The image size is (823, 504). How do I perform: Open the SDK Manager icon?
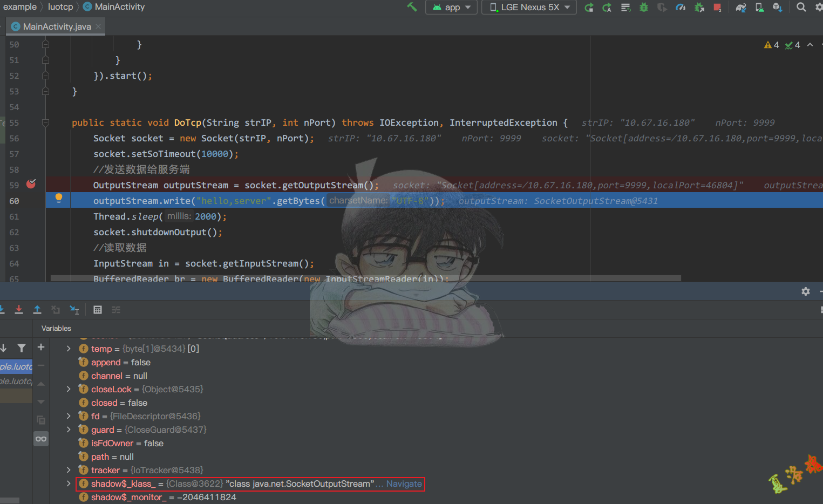click(777, 7)
